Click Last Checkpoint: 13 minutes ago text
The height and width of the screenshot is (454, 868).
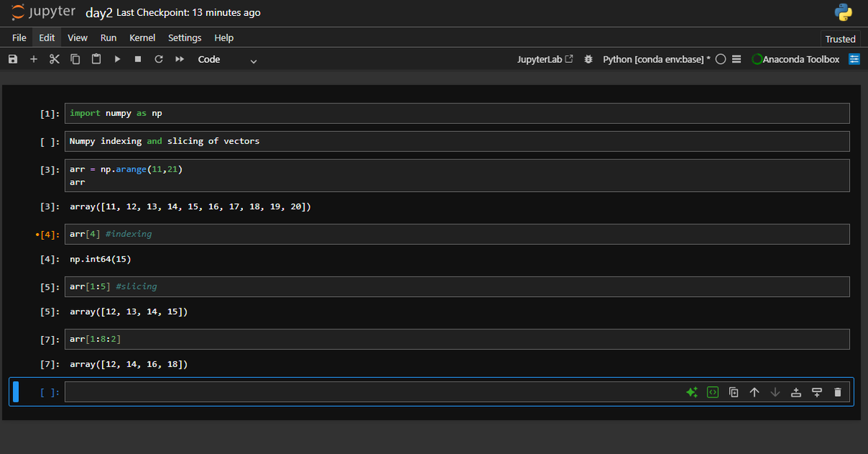[189, 13]
